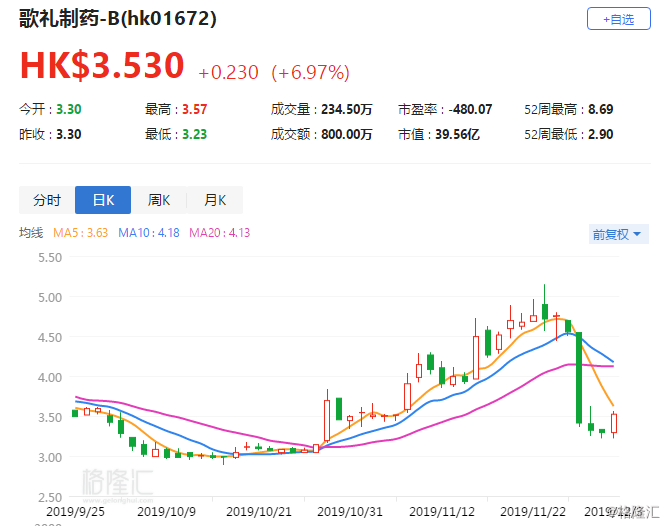Click the current price HK$3.530
The image size is (667, 526).
pos(102,65)
